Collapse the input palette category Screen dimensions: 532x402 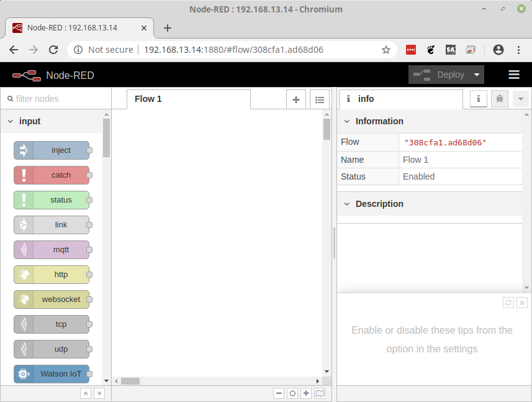tap(11, 121)
